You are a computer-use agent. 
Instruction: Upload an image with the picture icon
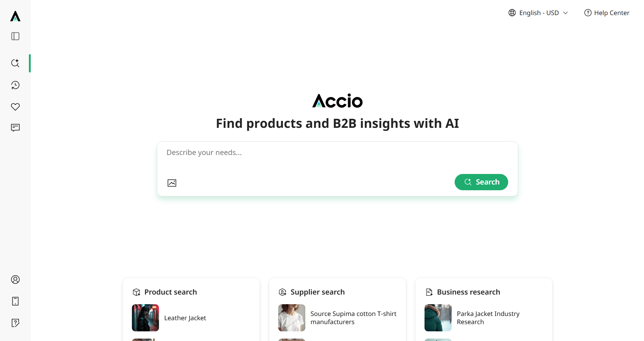click(x=172, y=183)
